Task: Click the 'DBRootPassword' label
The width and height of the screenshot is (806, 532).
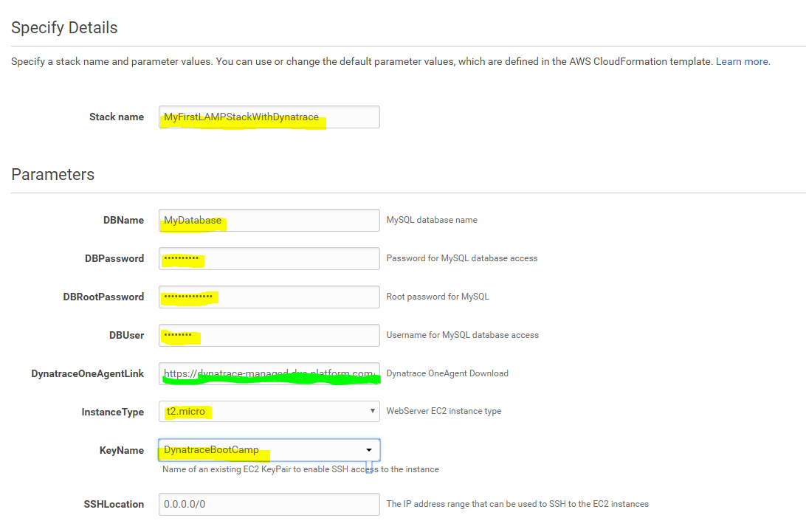Action: [103, 297]
